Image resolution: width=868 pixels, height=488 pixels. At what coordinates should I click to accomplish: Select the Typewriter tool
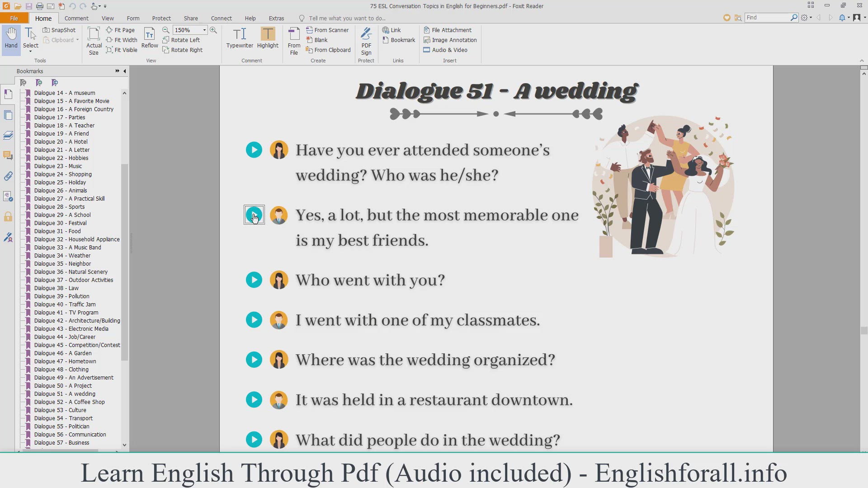(x=240, y=38)
